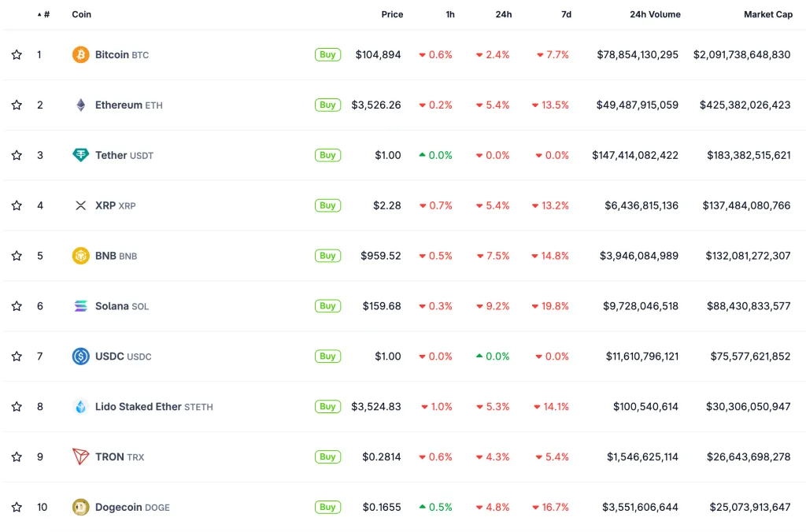Click the Dogecoin logo icon
Screen dimensions: 806x532
(80, 507)
